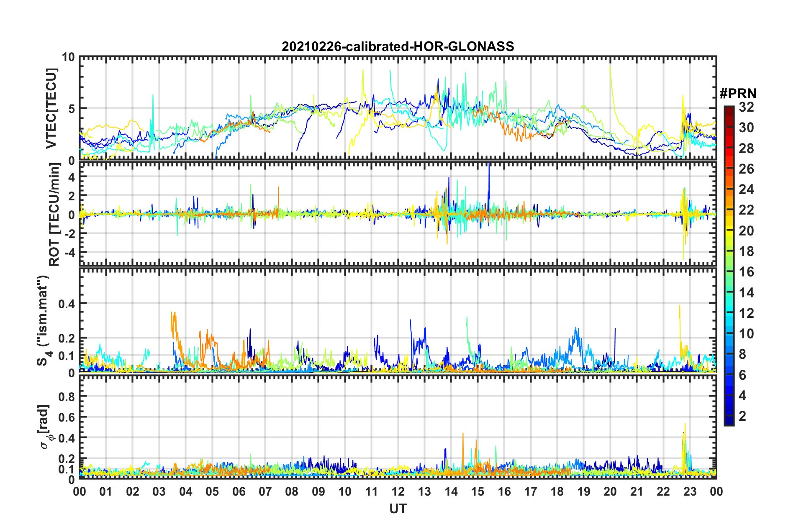Click sigma phi y-axis tick label 0.6
Screen dimensions: 796x532
[x=67, y=417]
